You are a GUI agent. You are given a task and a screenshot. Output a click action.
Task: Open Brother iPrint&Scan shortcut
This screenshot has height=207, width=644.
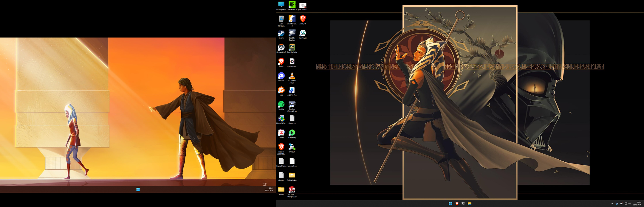coord(292,107)
